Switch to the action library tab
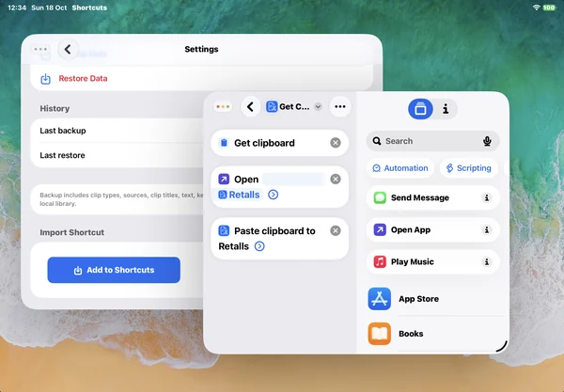The image size is (564, 392). point(420,109)
